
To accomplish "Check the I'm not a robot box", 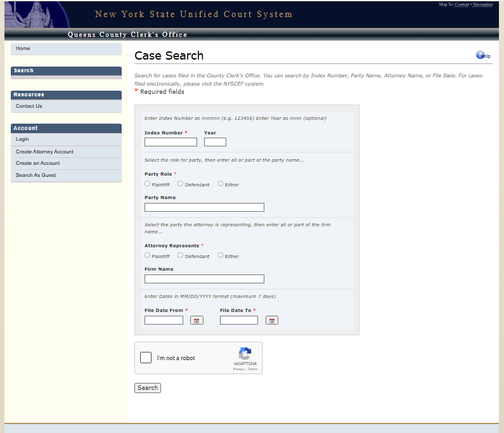I will 146,358.
